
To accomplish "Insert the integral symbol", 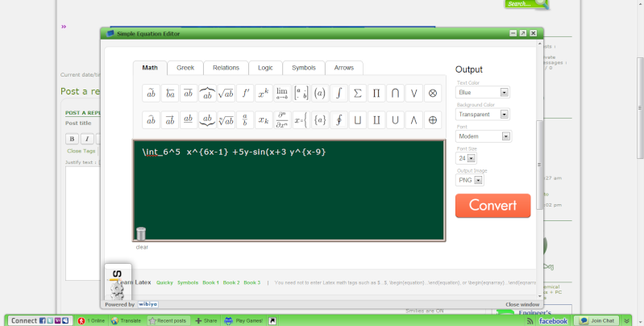I will click(339, 94).
